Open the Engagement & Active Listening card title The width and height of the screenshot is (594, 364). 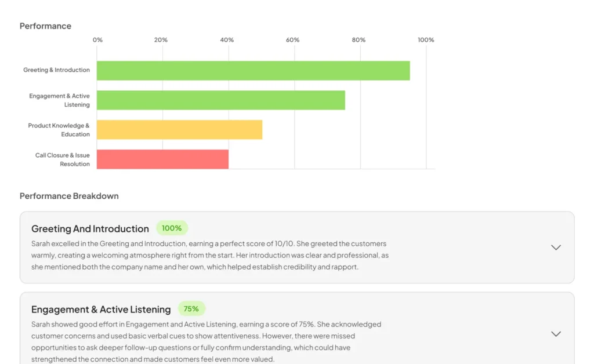(101, 309)
